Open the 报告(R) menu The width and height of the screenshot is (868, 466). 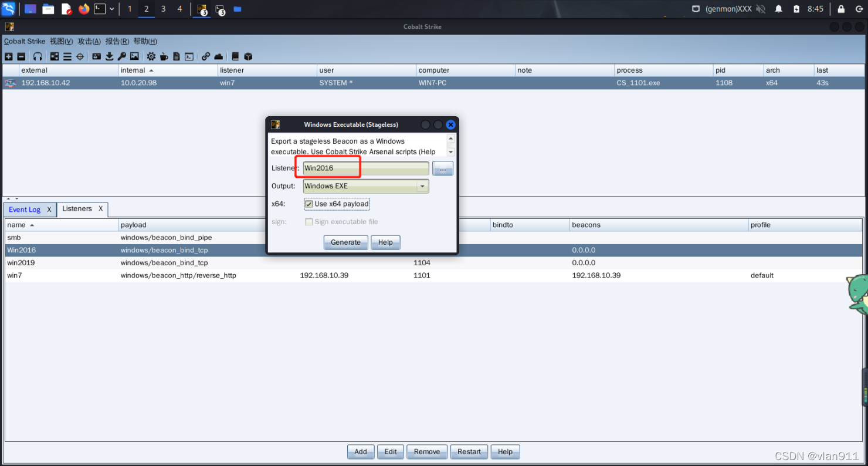pos(117,41)
